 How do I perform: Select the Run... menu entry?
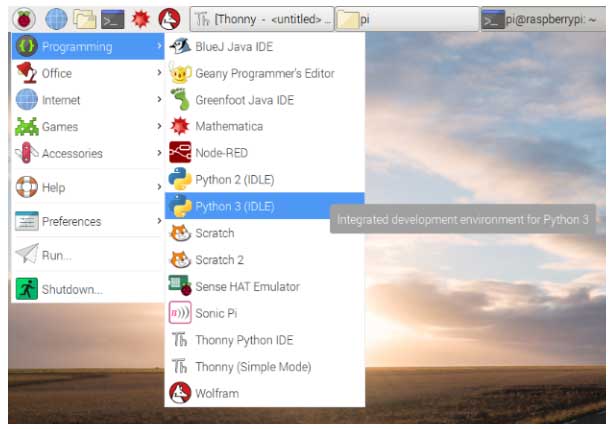point(56,255)
